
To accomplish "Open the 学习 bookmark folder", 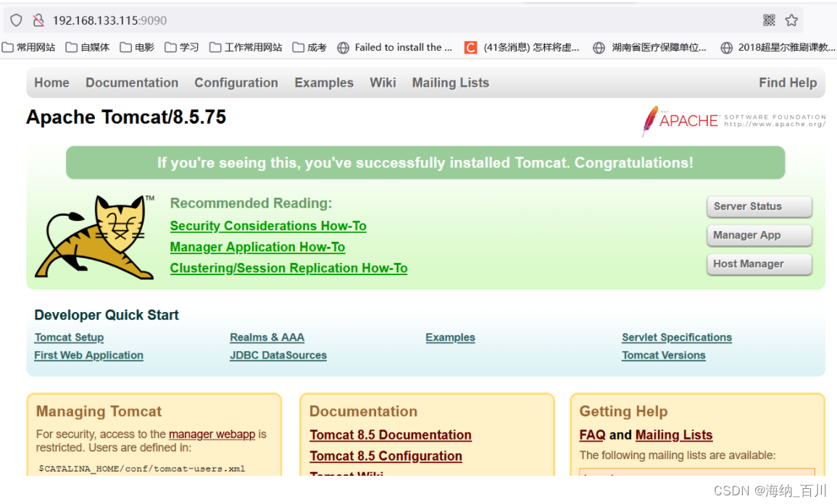I will pyautogui.click(x=182, y=48).
